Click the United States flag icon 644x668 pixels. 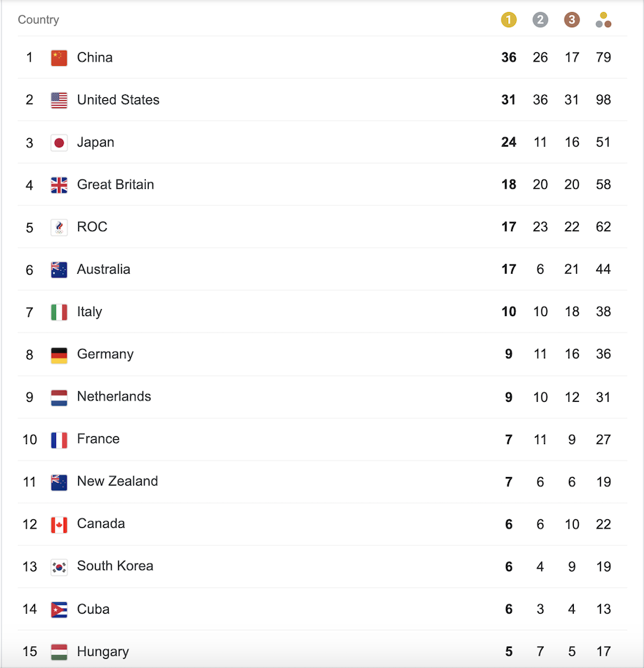[59, 100]
